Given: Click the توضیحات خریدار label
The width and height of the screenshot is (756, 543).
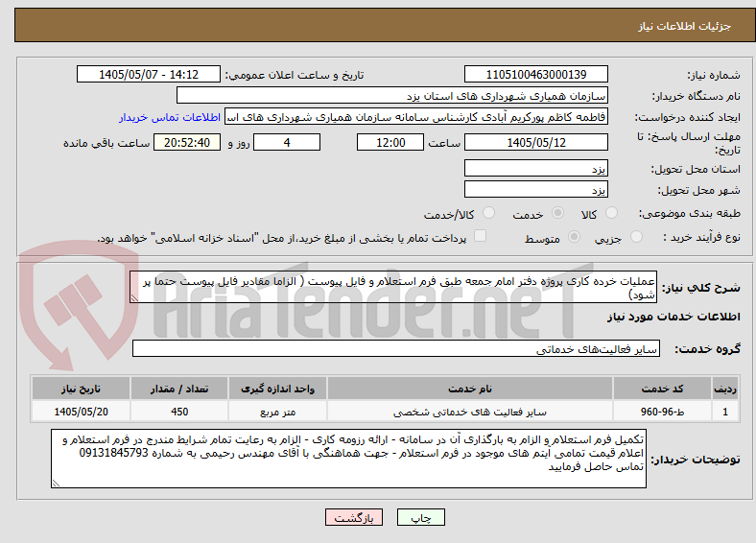Looking at the screenshot, I should click(696, 460).
